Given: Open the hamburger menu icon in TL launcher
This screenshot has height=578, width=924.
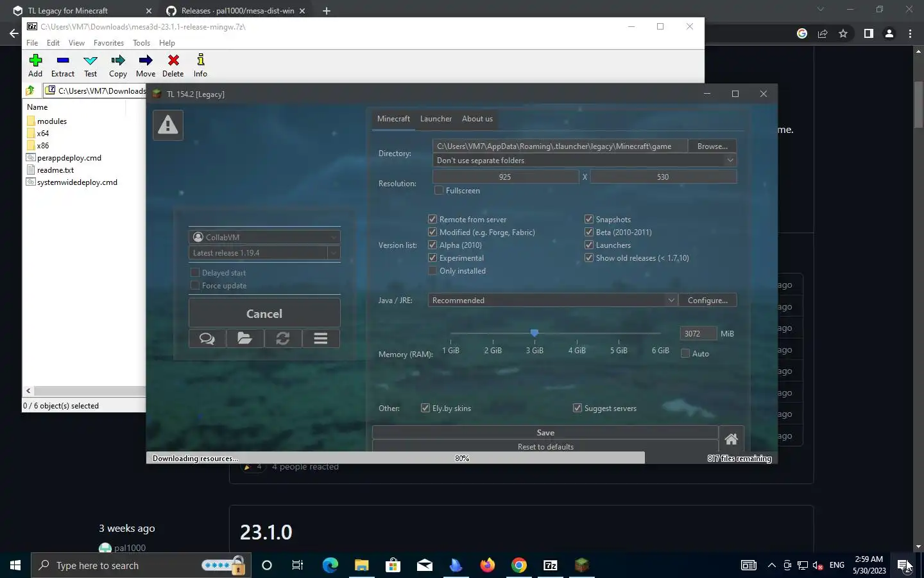Looking at the screenshot, I should pyautogui.click(x=321, y=338).
